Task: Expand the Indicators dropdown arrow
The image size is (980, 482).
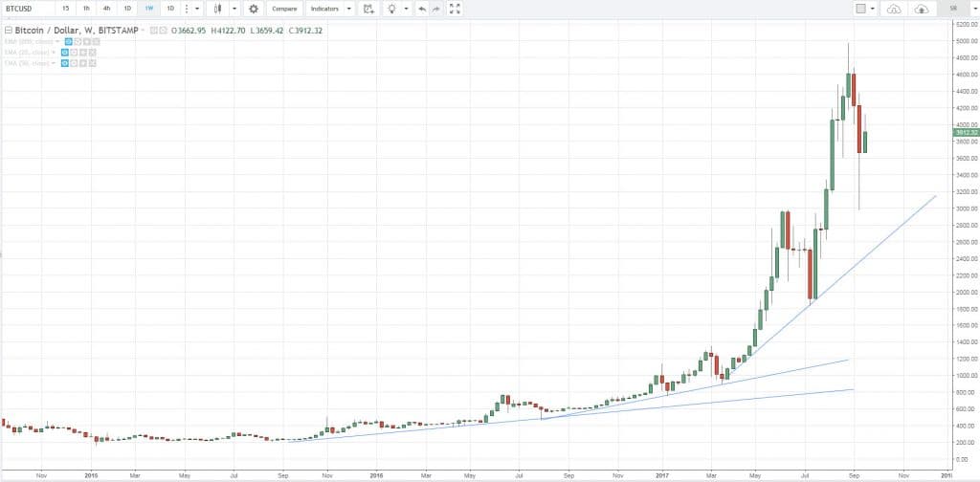Action: 347,9
